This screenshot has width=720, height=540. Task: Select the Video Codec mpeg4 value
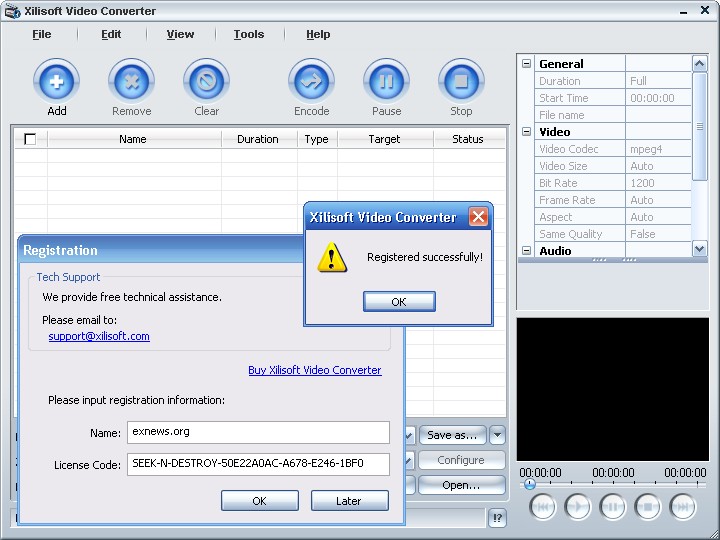658,149
